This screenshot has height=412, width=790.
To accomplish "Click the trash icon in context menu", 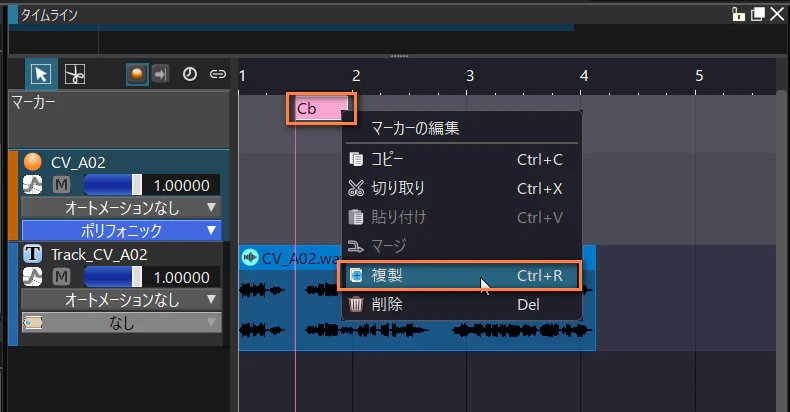I will pos(356,304).
